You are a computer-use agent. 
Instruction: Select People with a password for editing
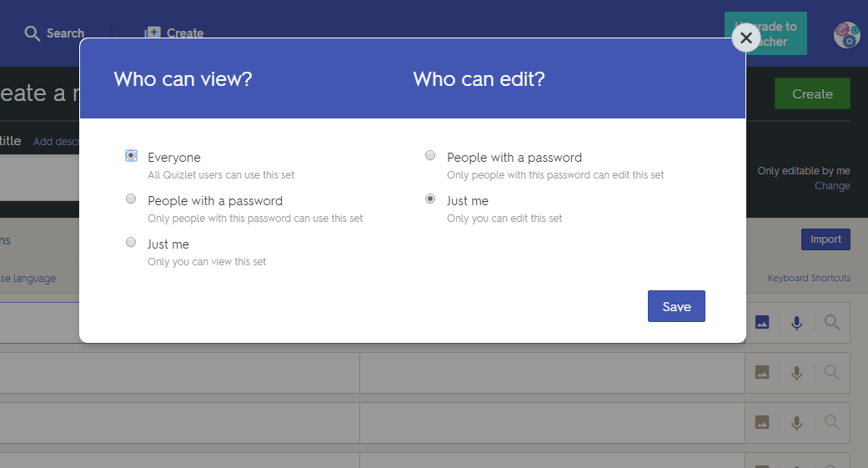(430, 156)
